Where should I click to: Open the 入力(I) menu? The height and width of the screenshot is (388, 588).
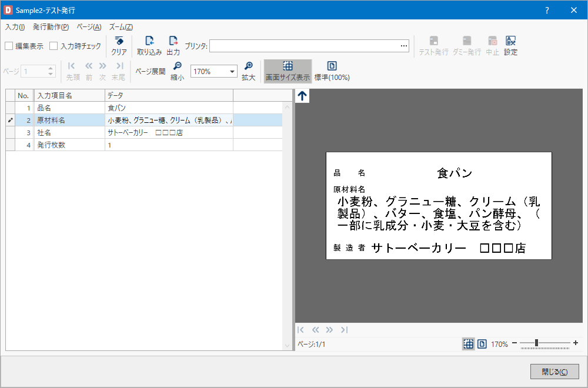[15, 27]
